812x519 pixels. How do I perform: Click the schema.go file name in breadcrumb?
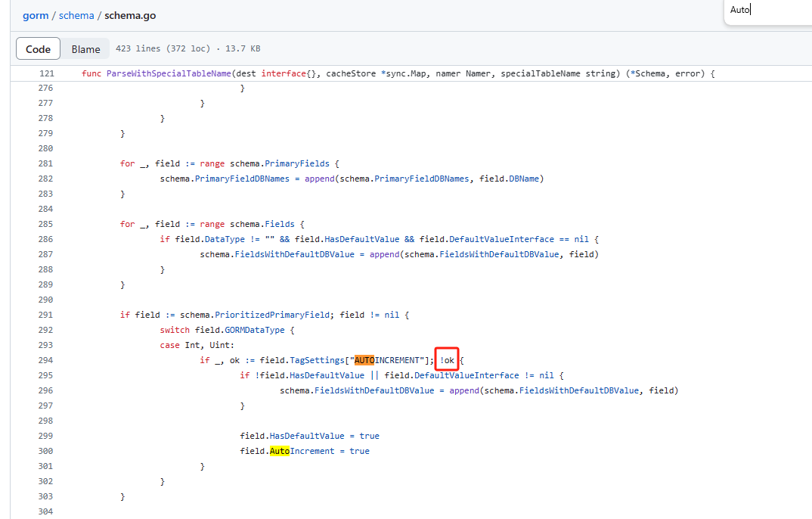130,15
